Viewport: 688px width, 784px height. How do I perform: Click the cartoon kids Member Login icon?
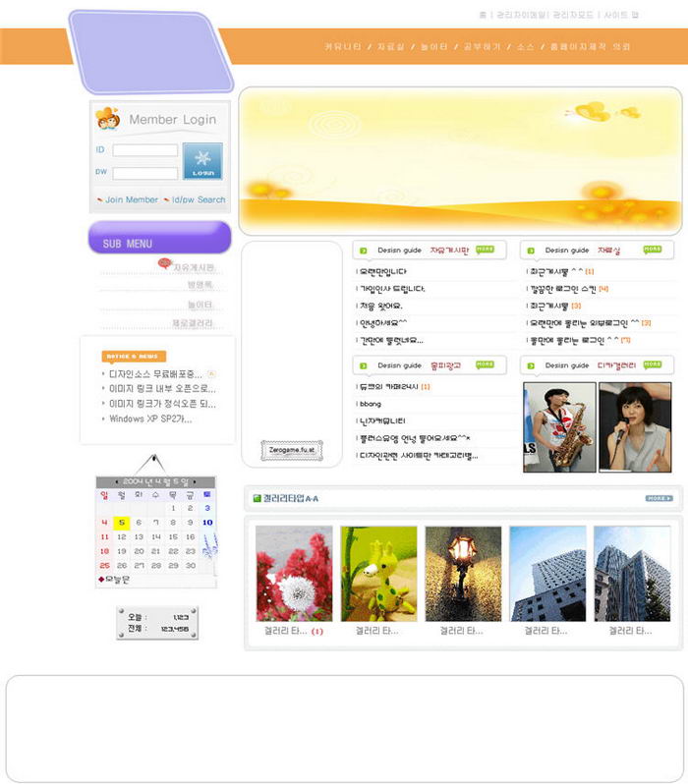point(107,120)
